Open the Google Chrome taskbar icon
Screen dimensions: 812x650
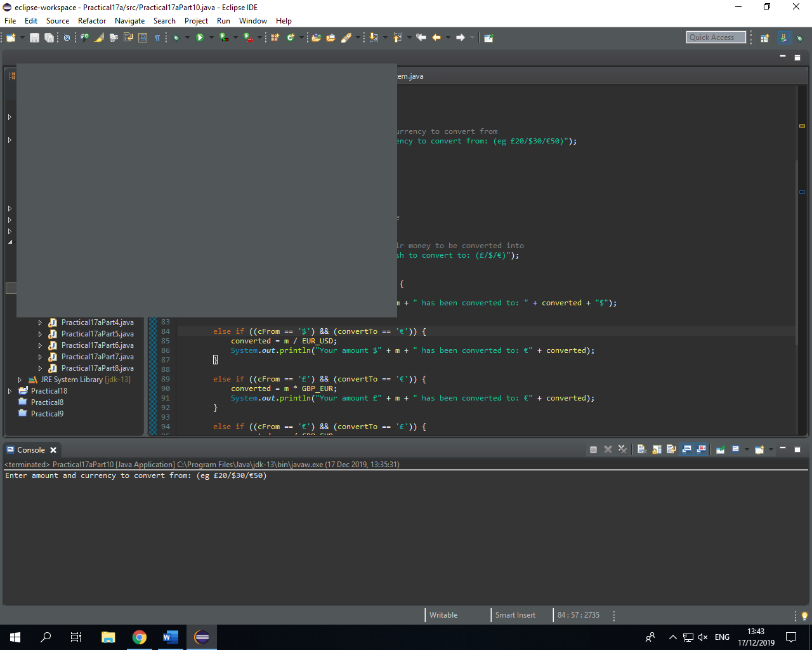click(x=140, y=637)
